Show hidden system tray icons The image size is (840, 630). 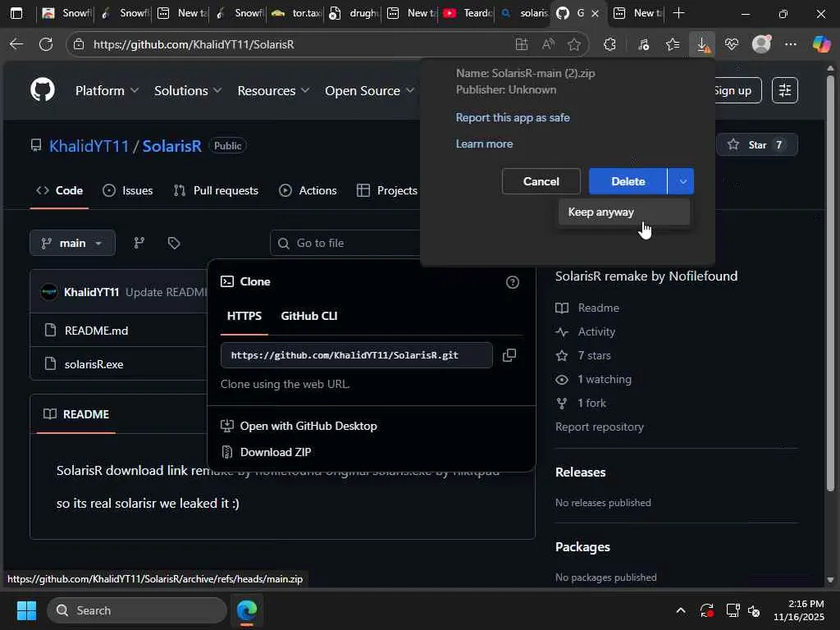680,610
